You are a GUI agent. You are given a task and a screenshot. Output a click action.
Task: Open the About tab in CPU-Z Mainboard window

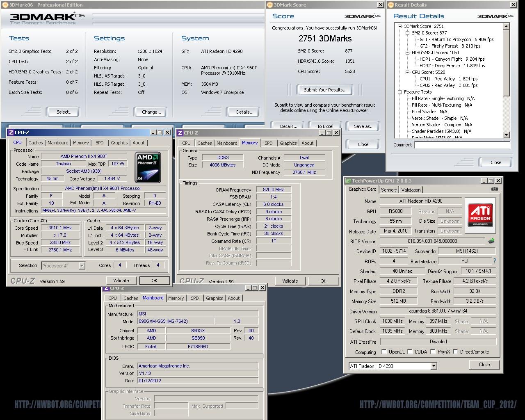tap(234, 298)
